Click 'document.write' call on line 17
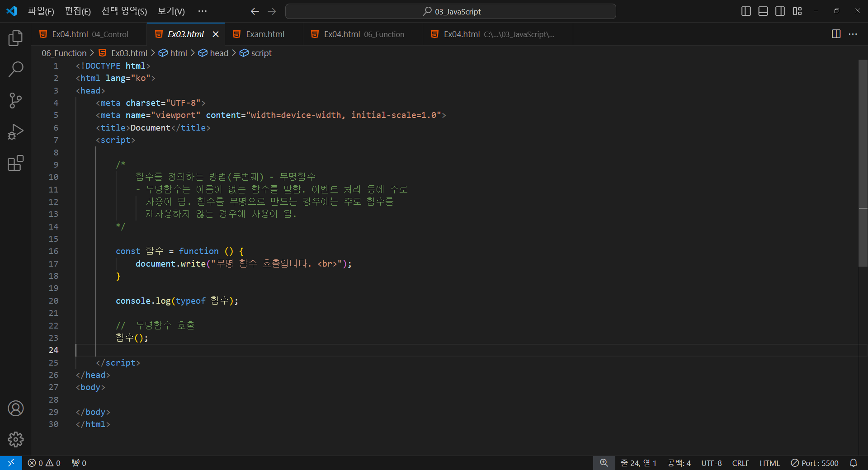 (x=170, y=264)
